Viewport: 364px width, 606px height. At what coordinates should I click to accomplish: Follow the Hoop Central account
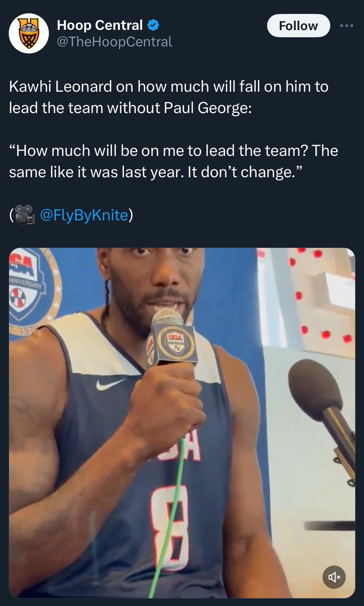point(298,26)
